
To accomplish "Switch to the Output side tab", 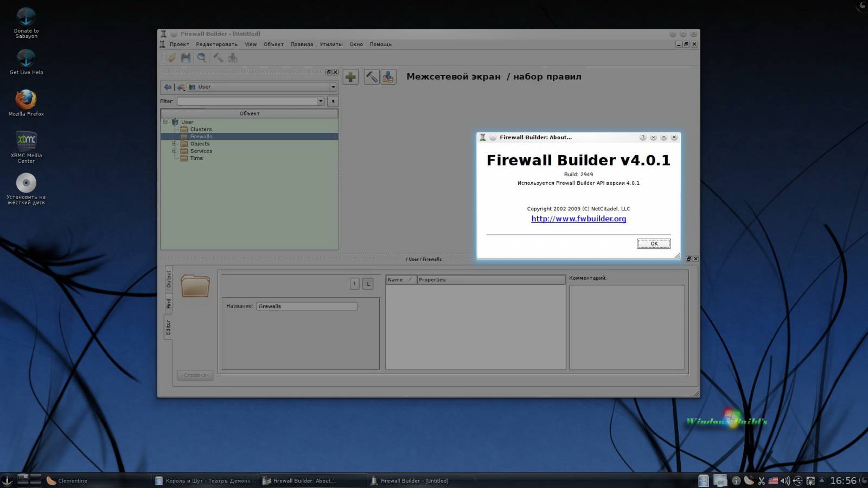I will click(168, 279).
